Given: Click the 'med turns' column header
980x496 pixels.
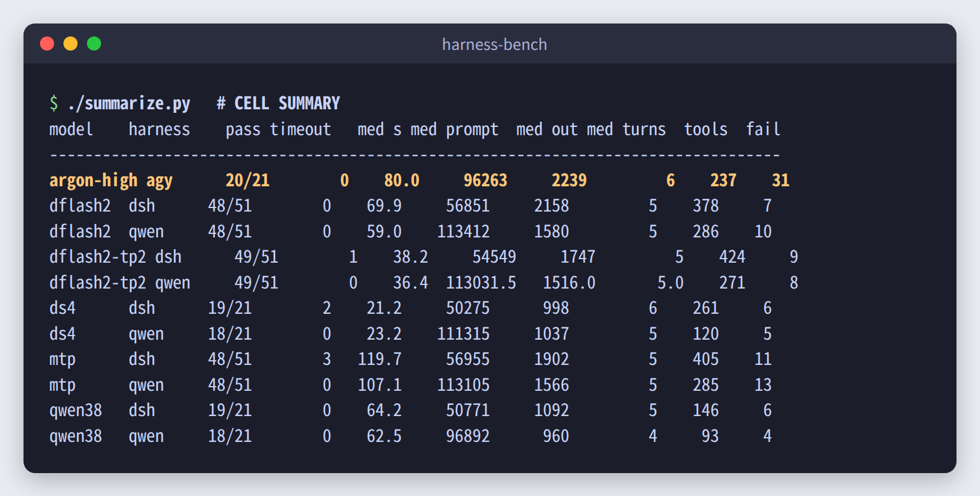Looking at the screenshot, I should [626, 129].
